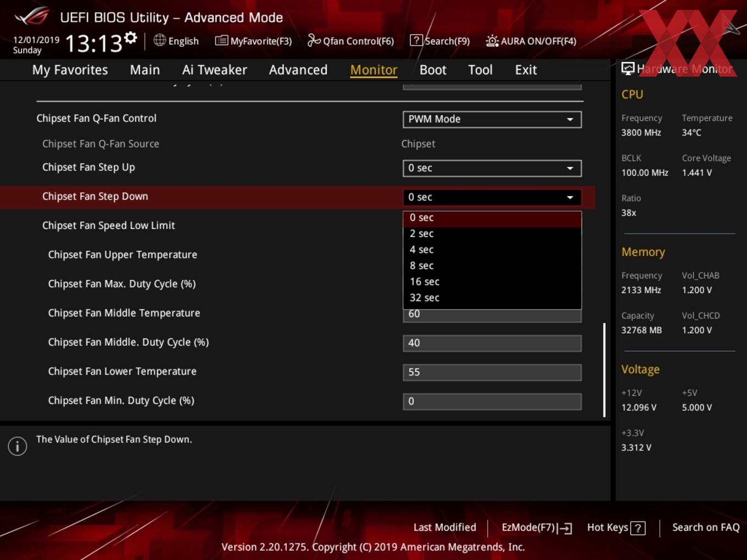This screenshot has height=560, width=747.
Task: Click Last Modified button
Action: [445, 528]
